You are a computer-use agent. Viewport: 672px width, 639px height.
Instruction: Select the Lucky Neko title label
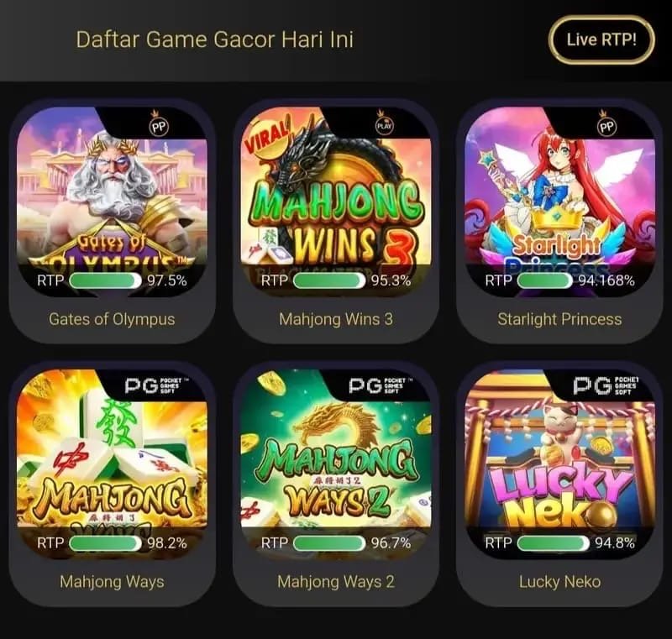[x=559, y=582]
